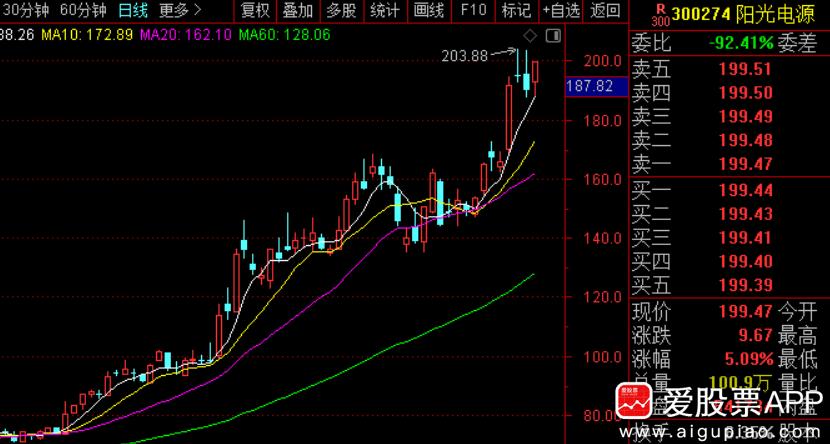Click the 涨幅 value 5.09%
The image size is (830, 444).
[x=749, y=360]
